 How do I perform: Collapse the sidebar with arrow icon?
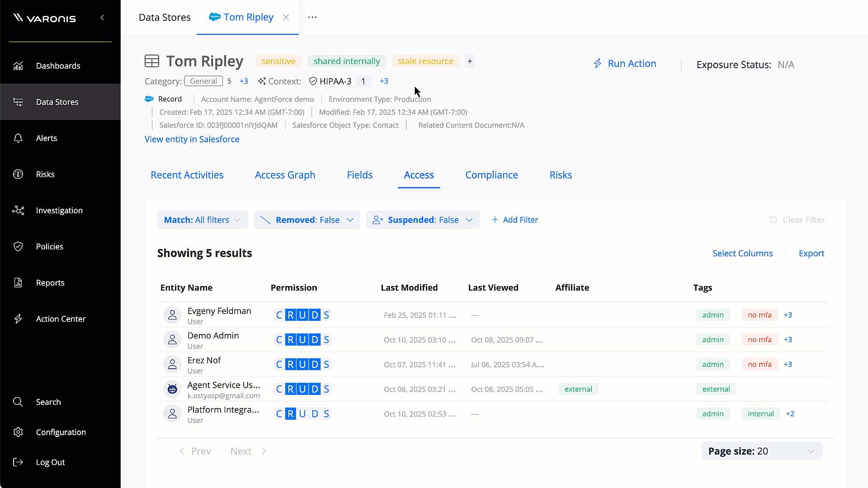102,18
